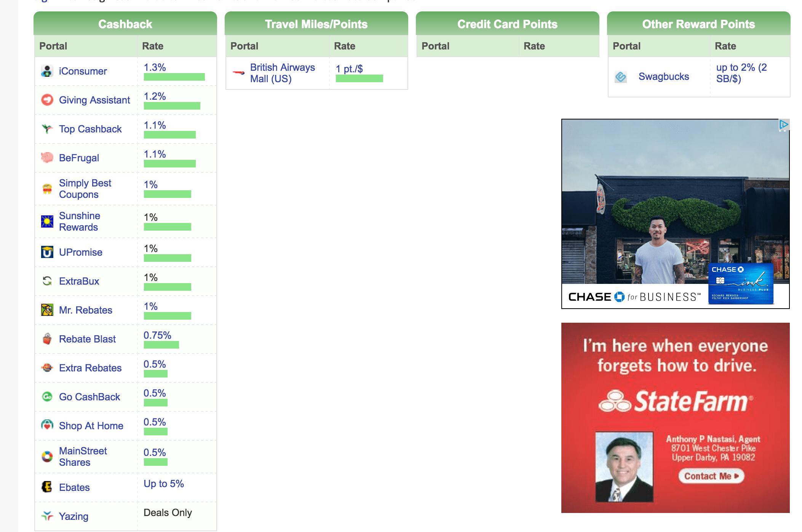Open the Ebates portal link
This screenshot has height=532, width=802.
click(74, 487)
